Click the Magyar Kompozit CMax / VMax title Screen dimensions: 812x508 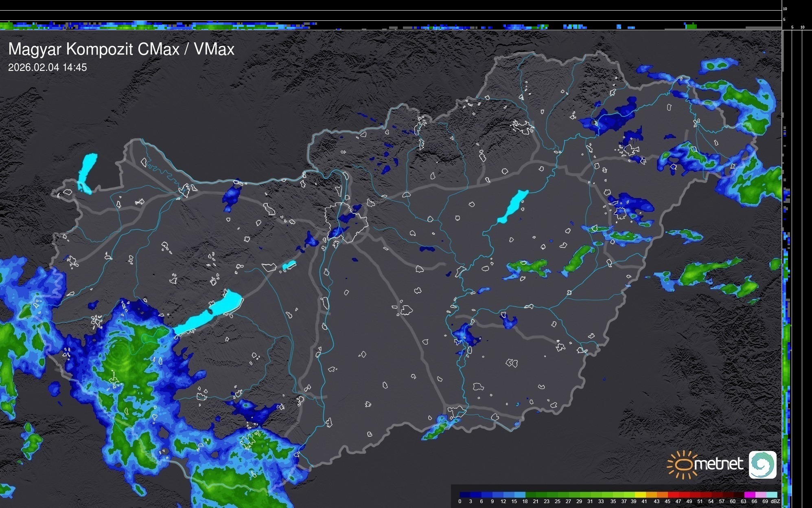tap(121, 49)
